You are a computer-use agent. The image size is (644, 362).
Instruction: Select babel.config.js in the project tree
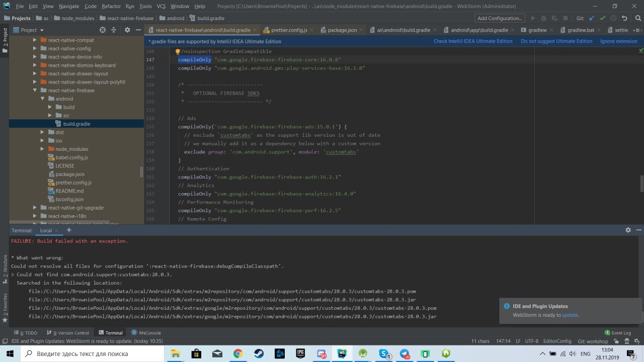pos(71,157)
